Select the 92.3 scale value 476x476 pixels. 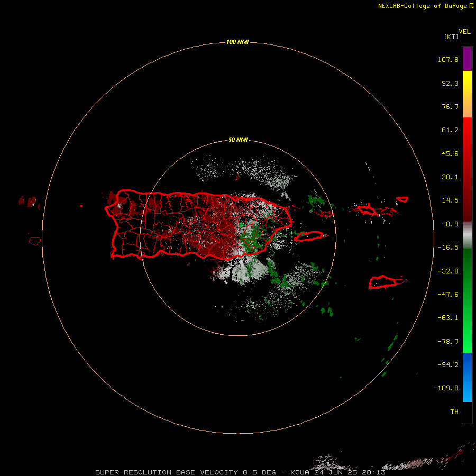coord(450,83)
